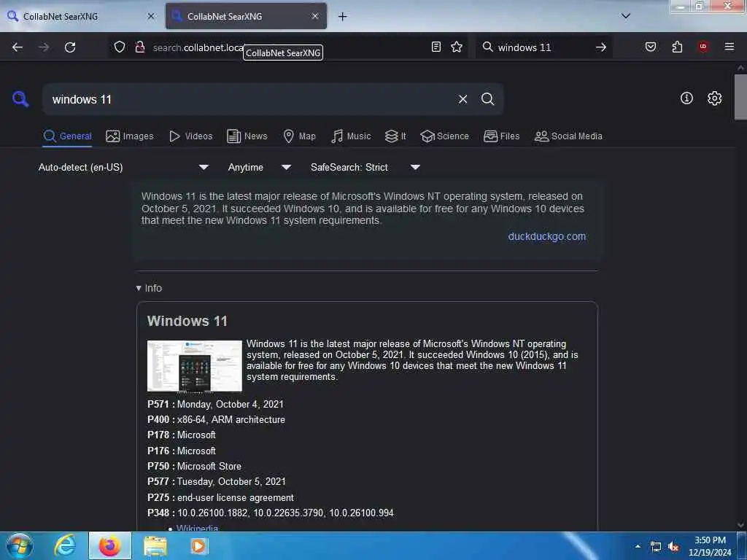The image size is (747, 560).
Task: Click the Firefox taskbar icon
Action: pyautogui.click(x=110, y=545)
